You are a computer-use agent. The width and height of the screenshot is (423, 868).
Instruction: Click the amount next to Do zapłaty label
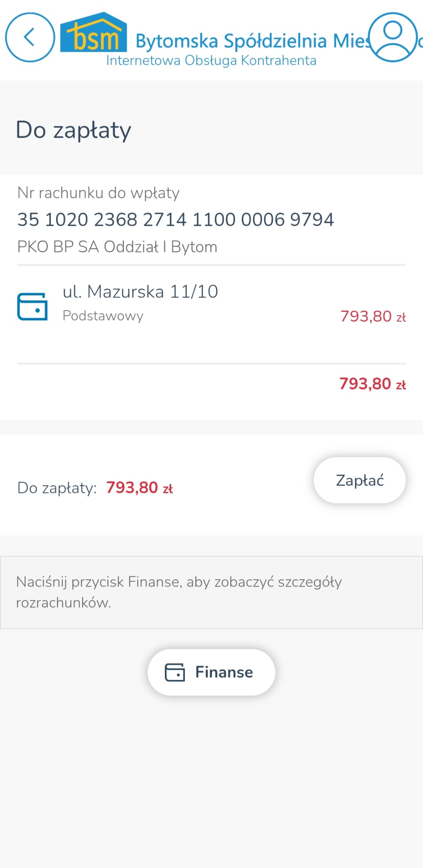click(x=139, y=488)
